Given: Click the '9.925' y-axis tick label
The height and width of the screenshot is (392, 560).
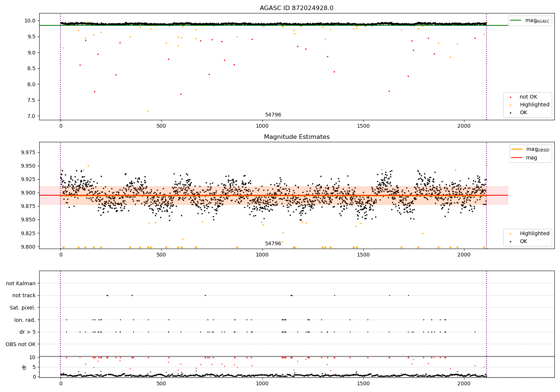Looking at the screenshot, I should [x=29, y=179].
